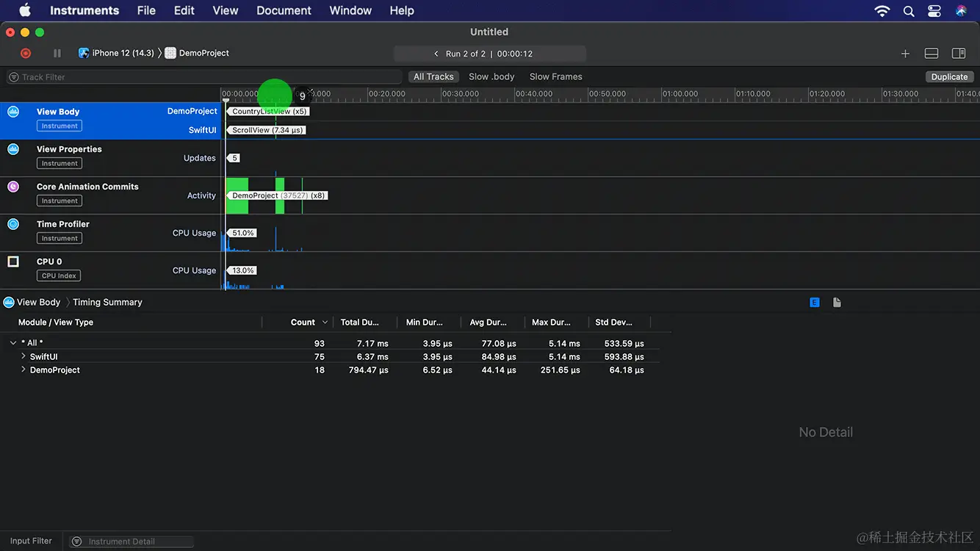Viewport: 980px width, 551px height.
Task: Click the CPU Index badge under CPU 0
Action: 59,275
